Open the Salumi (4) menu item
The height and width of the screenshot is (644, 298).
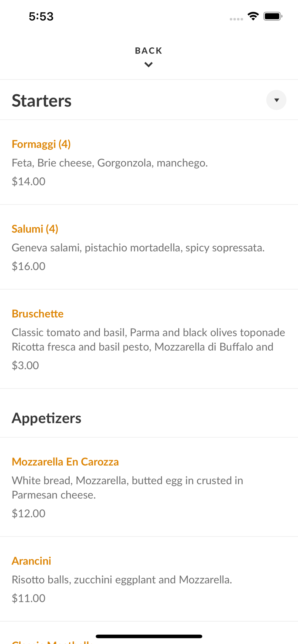point(35,229)
